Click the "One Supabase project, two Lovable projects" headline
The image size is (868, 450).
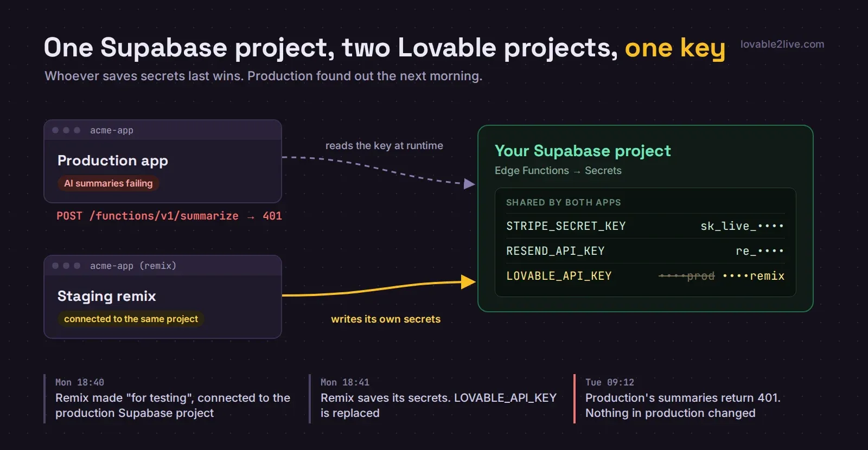pos(331,48)
